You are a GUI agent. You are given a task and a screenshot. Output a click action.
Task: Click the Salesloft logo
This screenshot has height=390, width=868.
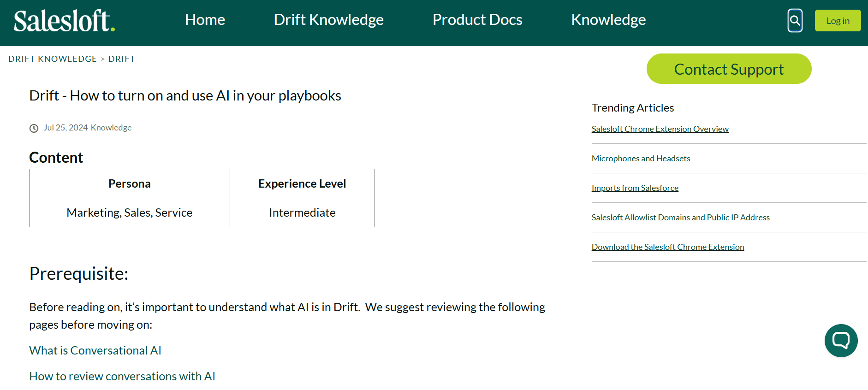pos(64,21)
